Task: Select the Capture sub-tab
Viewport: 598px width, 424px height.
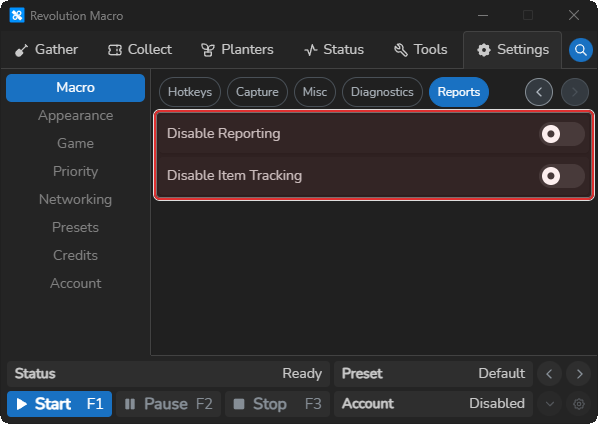Action: tap(257, 92)
